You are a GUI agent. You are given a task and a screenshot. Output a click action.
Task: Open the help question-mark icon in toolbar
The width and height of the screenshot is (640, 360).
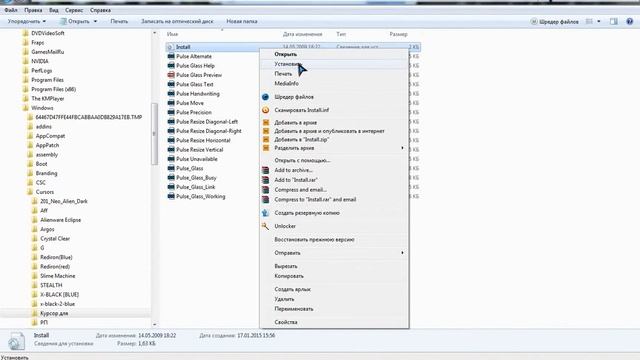point(629,21)
